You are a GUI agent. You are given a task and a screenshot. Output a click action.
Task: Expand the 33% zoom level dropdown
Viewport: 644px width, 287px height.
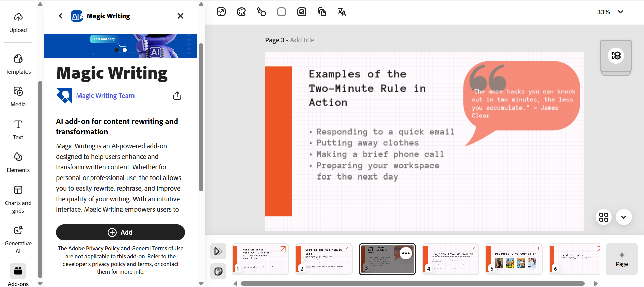pos(620,12)
